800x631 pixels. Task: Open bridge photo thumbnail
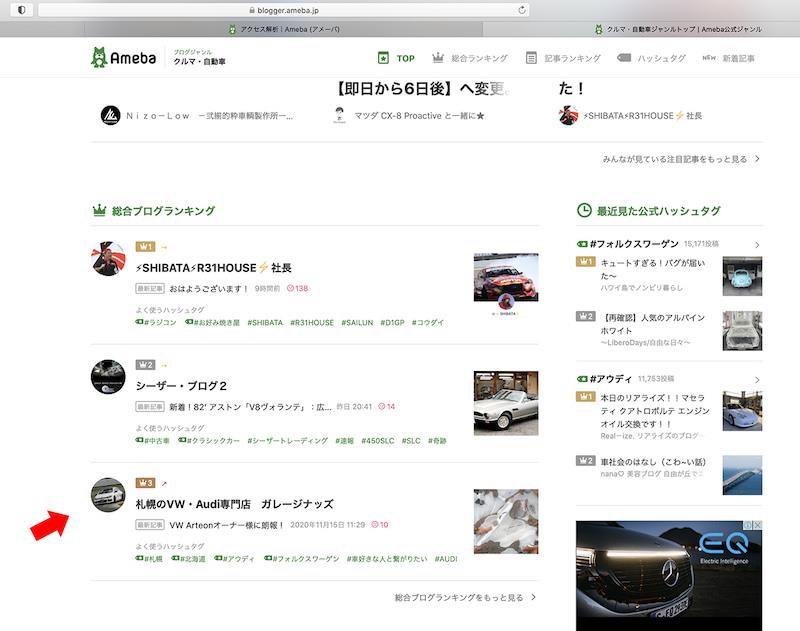tap(742, 475)
